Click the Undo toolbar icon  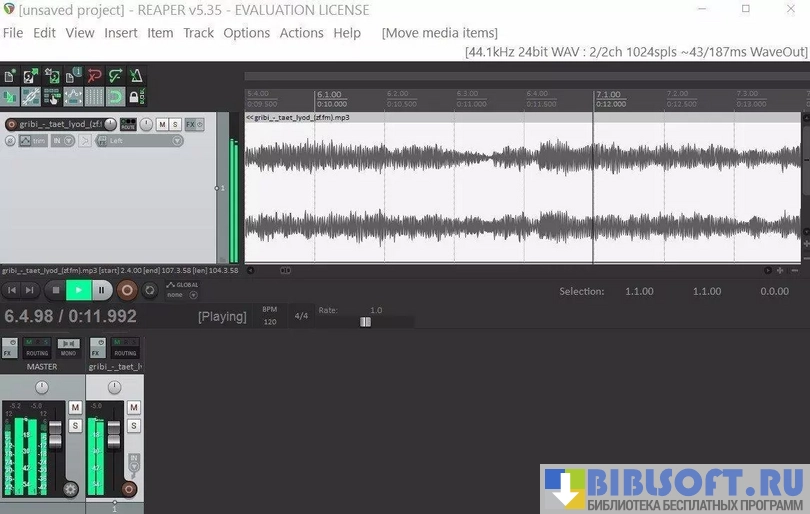[x=95, y=75]
